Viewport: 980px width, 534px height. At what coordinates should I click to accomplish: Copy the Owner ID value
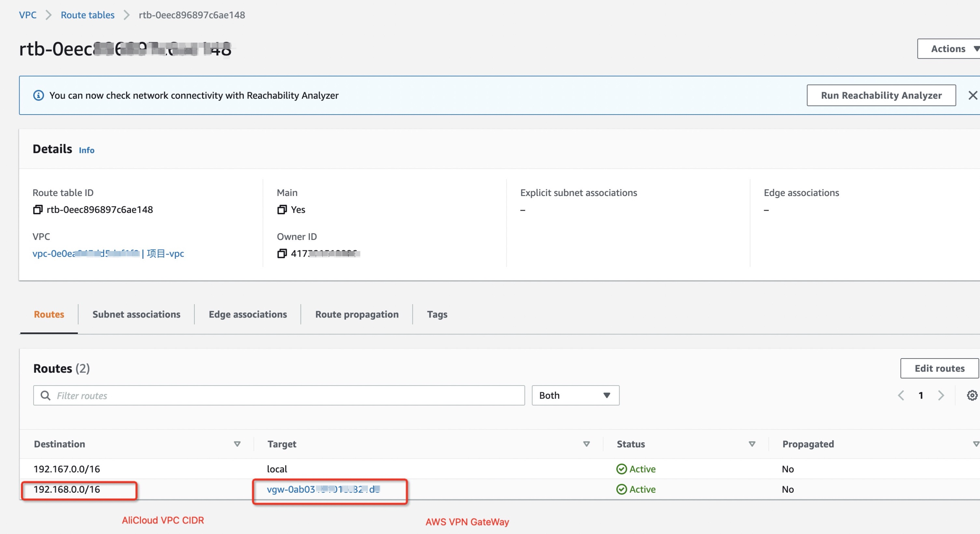(282, 254)
